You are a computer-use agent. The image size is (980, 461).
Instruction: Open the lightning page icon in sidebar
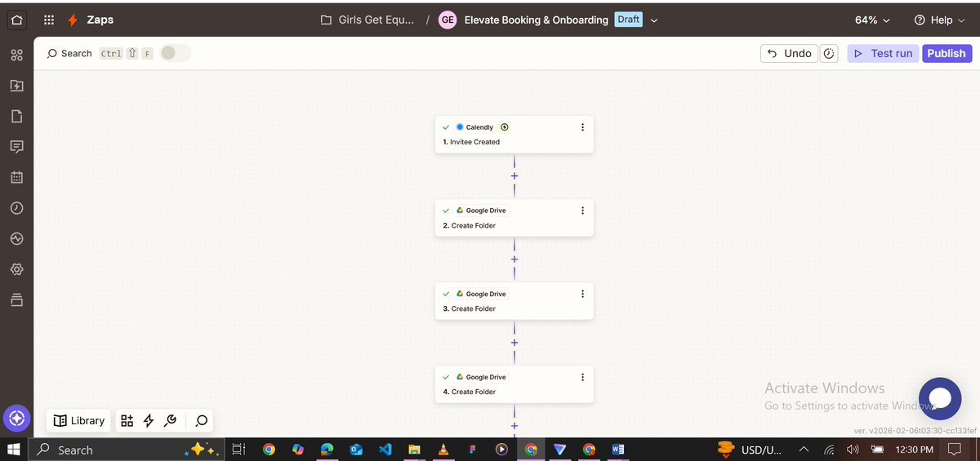[16, 86]
